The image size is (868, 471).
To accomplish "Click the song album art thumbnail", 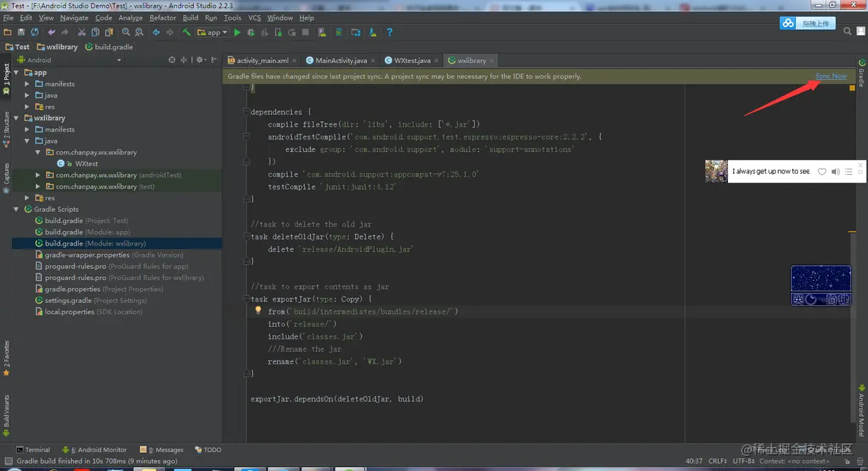I will pyautogui.click(x=716, y=171).
